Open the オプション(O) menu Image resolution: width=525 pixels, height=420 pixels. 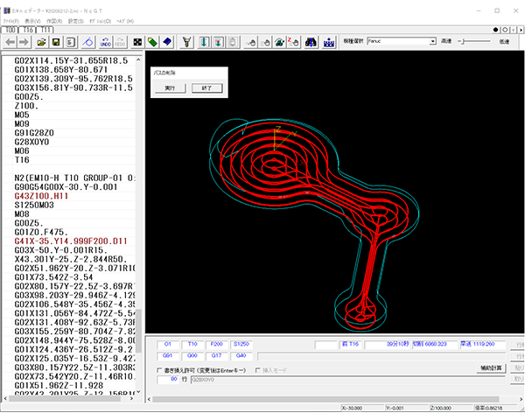click(100, 21)
